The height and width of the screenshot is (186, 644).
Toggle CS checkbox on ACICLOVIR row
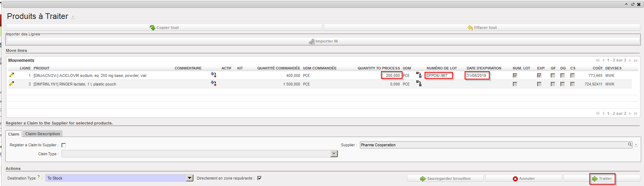[573, 75]
